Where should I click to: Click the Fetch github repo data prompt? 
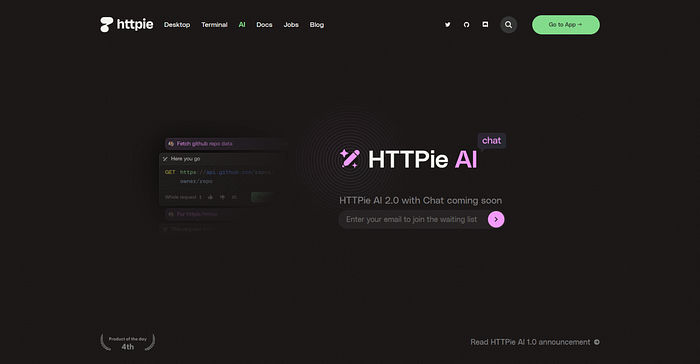point(225,144)
